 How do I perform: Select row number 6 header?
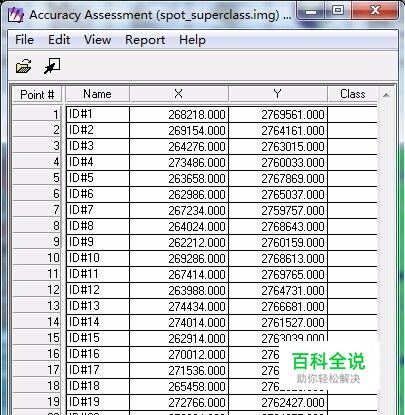click(37, 194)
